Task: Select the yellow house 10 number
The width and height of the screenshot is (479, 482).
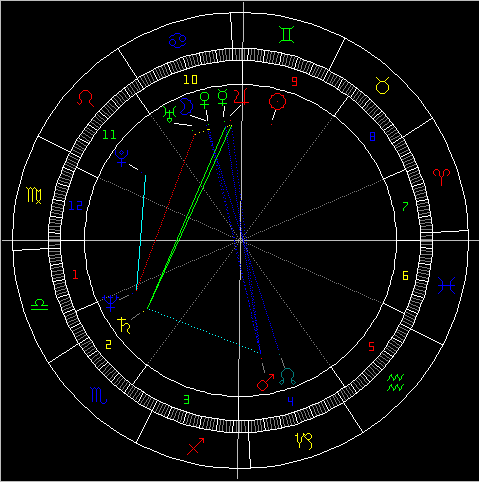Action: 191,79
